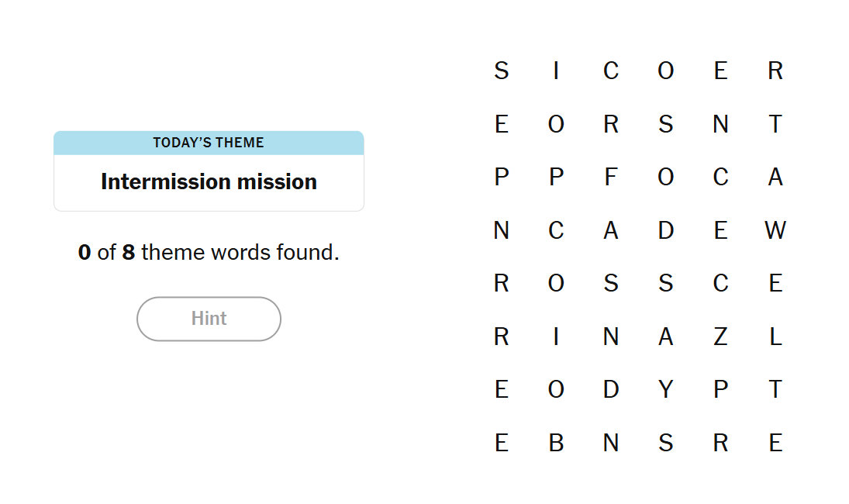Select the letter F in the grid
This screenshot has width=849, height=504.
point(611,177)
